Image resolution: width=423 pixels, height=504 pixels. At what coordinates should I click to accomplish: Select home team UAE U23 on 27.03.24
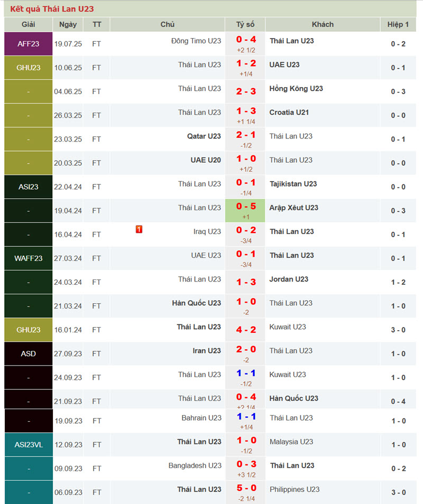206,255
